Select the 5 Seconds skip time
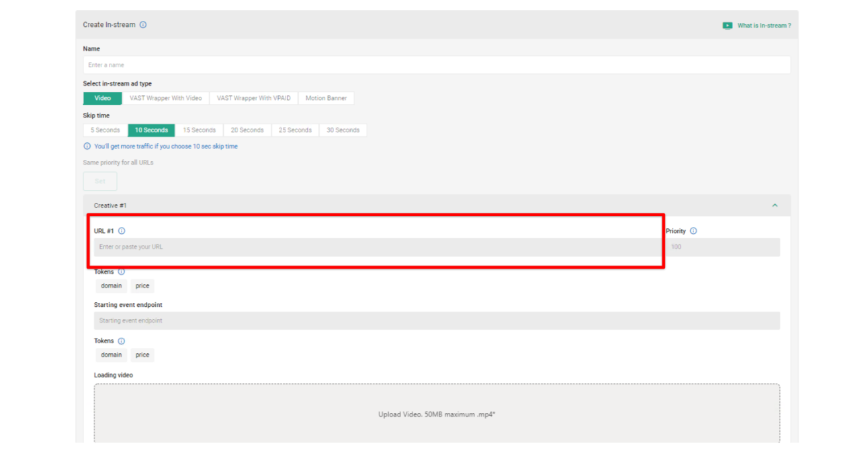Viewport: 868px width, 456px height. tap(105, 130)
